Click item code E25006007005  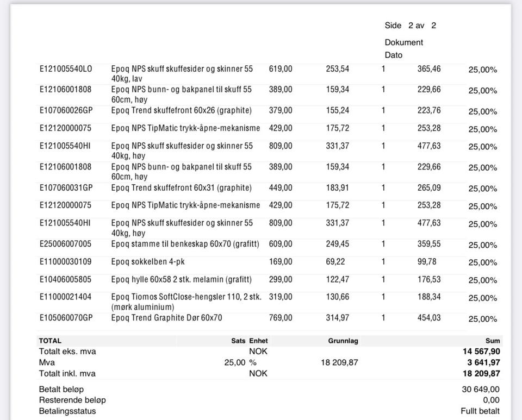(x=65, y=244)
